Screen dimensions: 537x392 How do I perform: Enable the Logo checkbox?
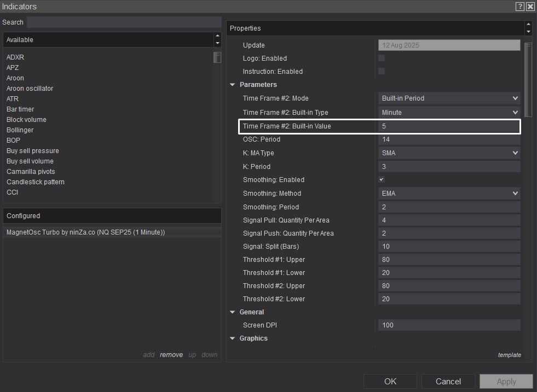pos(382,58)
